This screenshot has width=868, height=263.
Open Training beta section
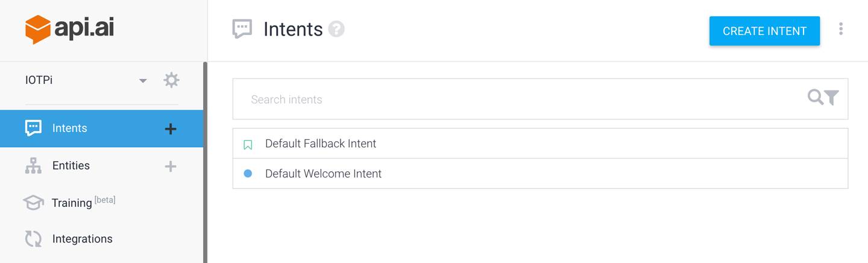pos(72,203)
